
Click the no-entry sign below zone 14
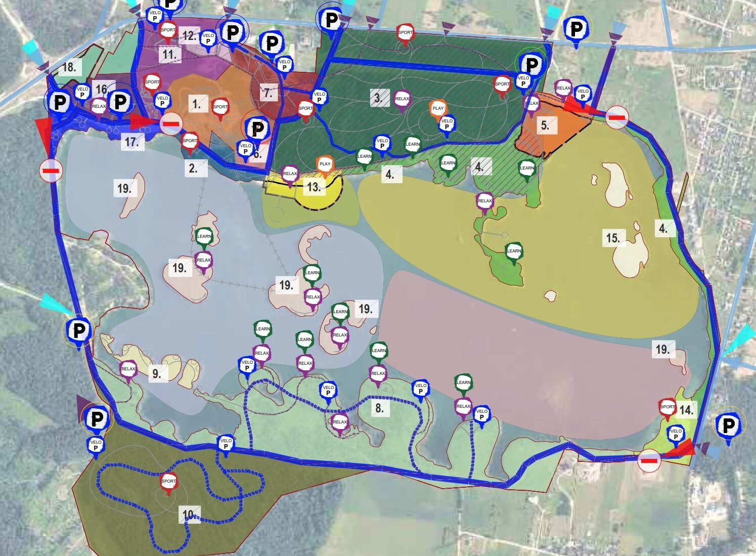[x=649, y=460]
